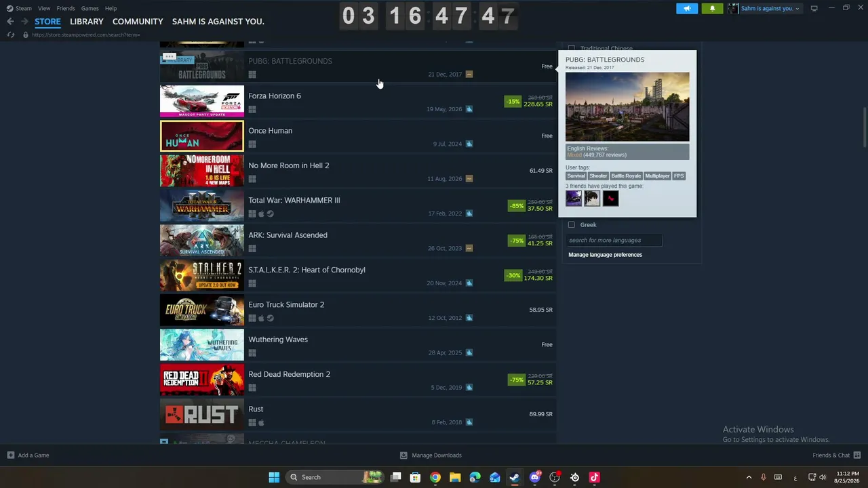This screenshot has width=868, height=488.
Task: Open Microsoft Edge from the taskbar
Action: tap(475, 477)
